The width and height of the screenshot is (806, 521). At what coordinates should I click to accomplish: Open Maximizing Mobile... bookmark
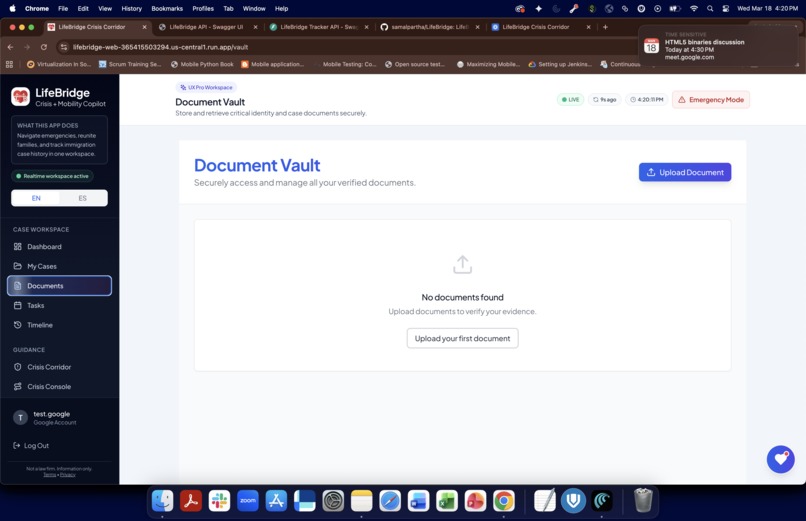(488, 64)
